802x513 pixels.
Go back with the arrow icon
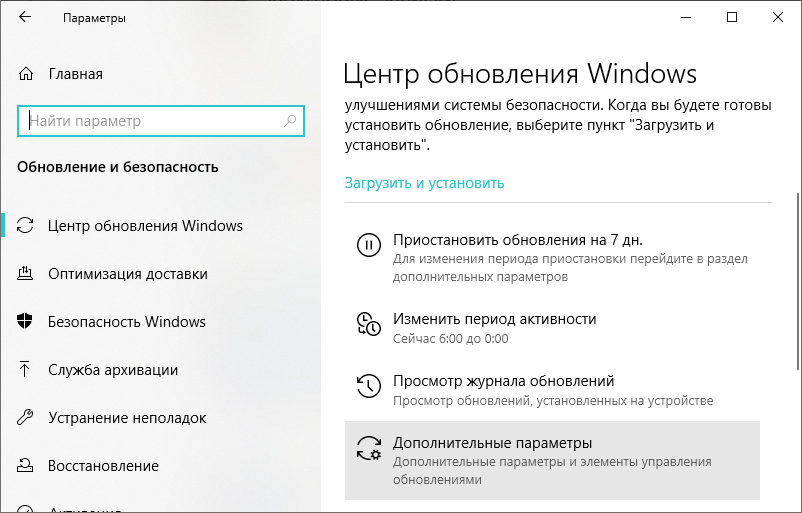point(25,17)
